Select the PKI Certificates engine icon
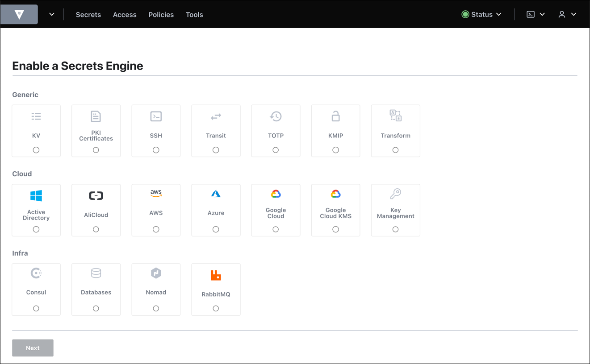The image size is (590, 364). [96, 116]
